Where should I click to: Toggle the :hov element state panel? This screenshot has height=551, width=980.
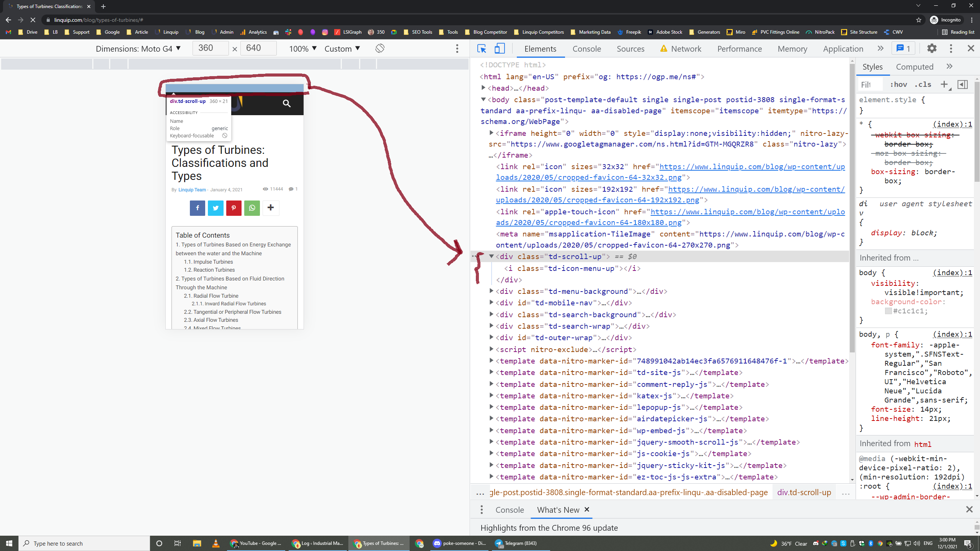[x=898, y=85]
